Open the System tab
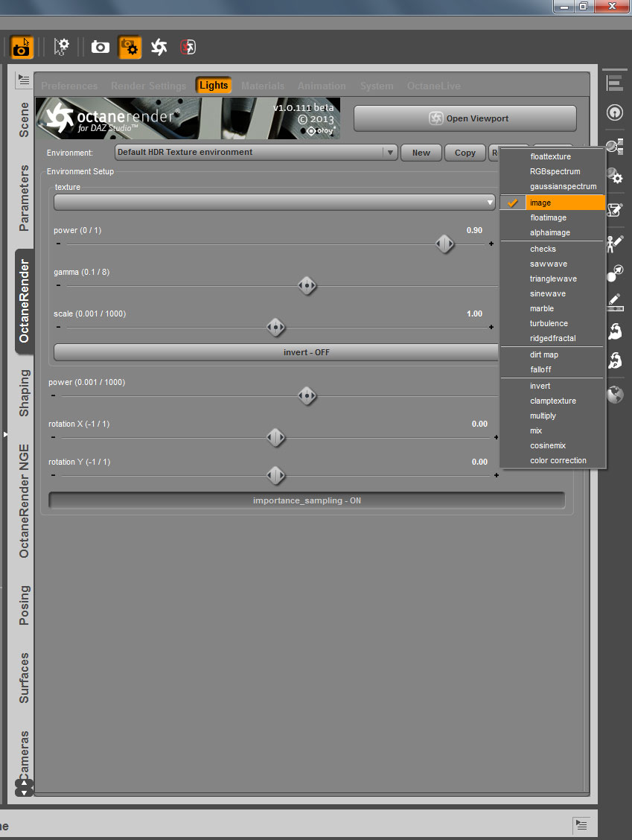 pyautogui.click(x=377, y=86)
